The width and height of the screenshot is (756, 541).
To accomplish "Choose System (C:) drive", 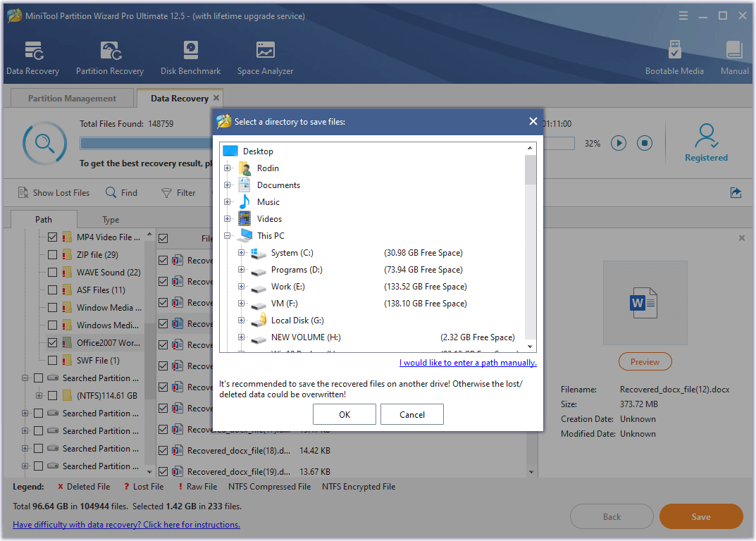I will coord(292,253).
